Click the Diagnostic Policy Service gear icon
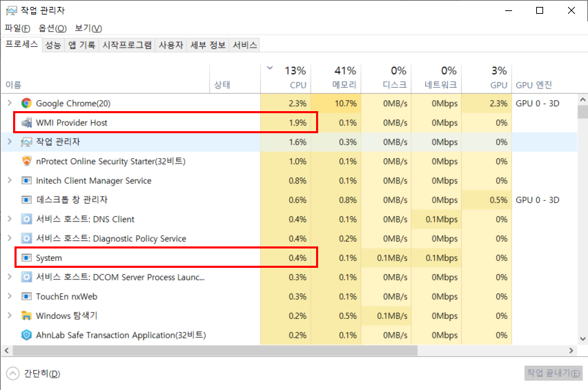The width and height of the screenshot is (588, 390). [x=26, y=239]
